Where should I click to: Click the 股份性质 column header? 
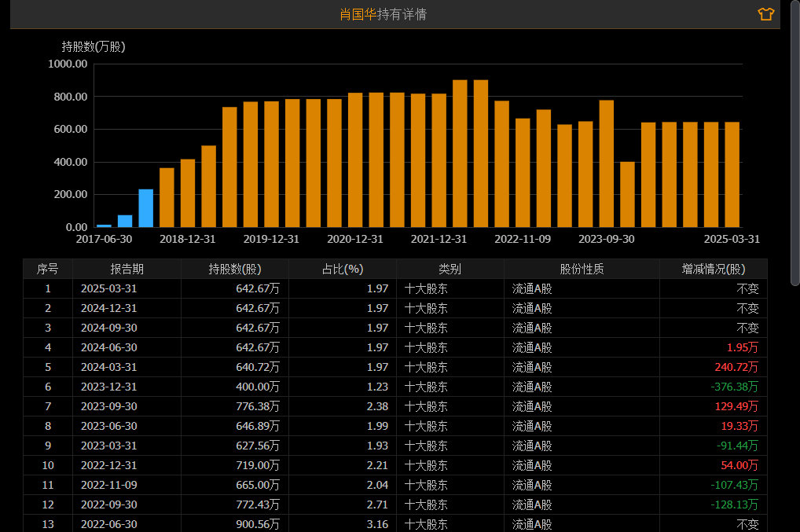pyautogui.click(x=582, y=269)
